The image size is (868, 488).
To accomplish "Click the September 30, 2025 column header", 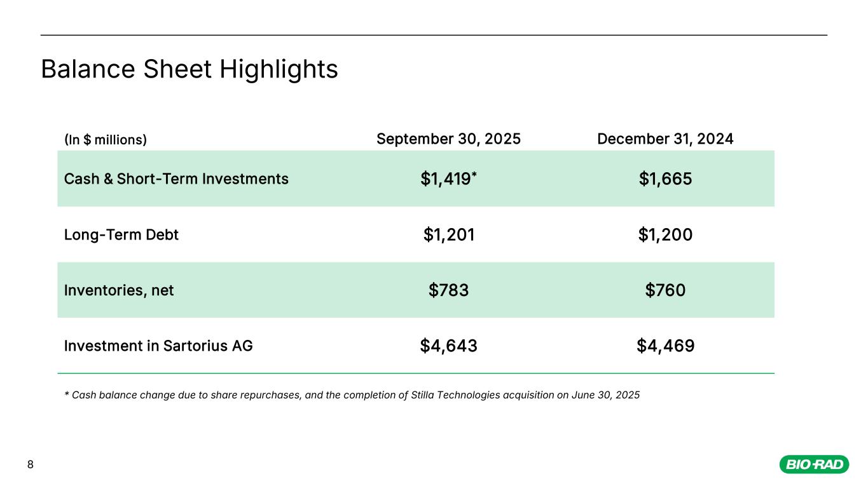I will click(x=448, y=139).
